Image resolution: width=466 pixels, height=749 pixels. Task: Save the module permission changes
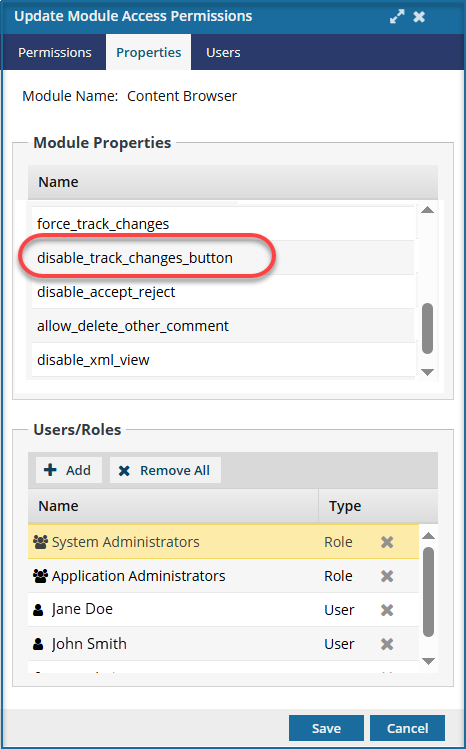326,728
